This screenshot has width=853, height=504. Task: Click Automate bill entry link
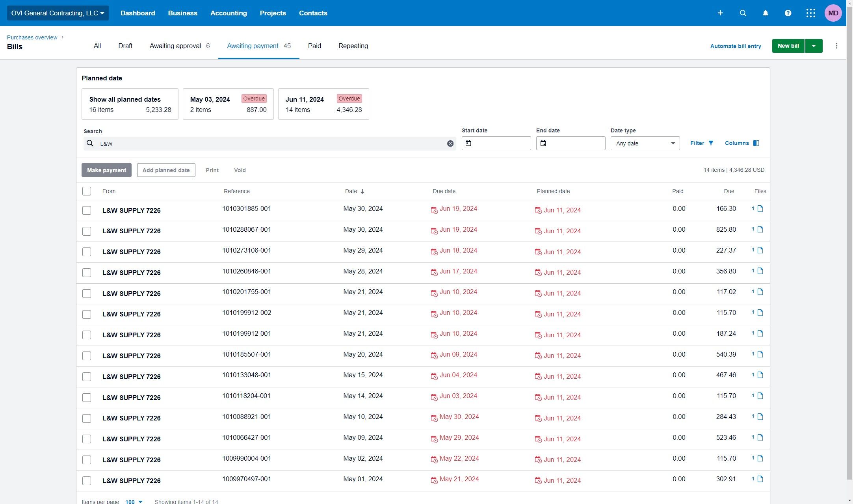pyautogui.click(x=735, y=46)
